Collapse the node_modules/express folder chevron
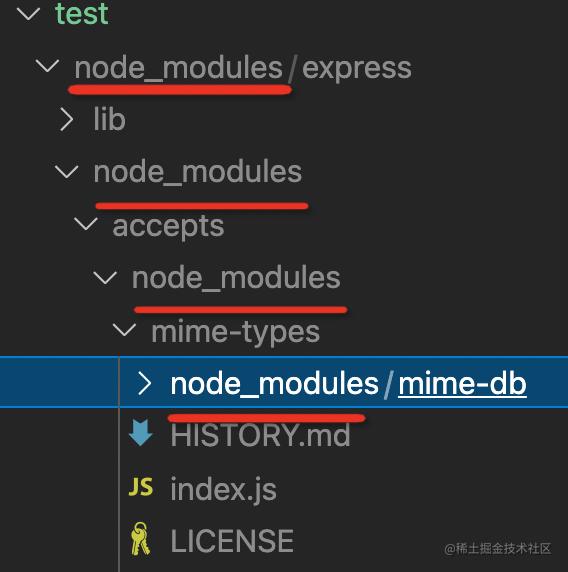The width and height of the screenshot is (568, 572). [47, 66]
